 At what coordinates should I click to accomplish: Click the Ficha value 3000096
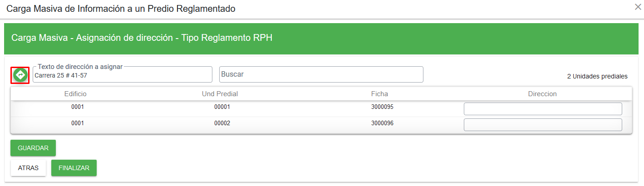pyautogui.click(x=382, y=123)
